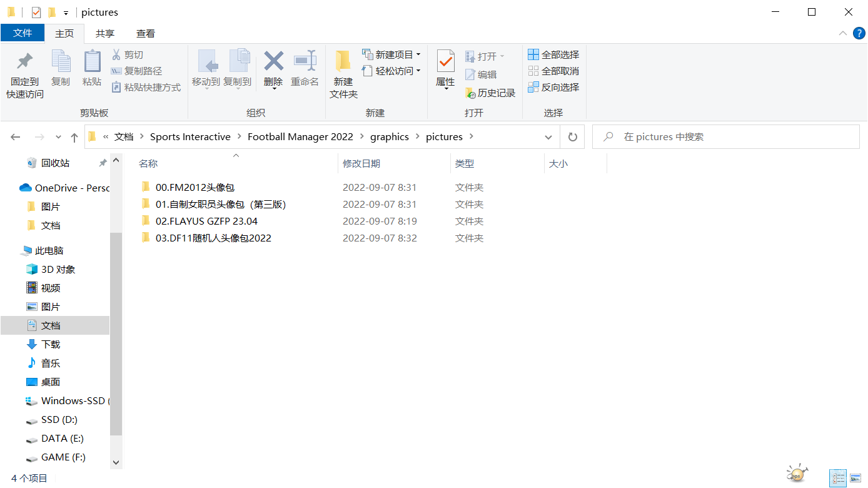Open address bar history dropdown arrow
Image resolution: width=868 pixels, height=488 pixels.
click(x=548, y=137)
